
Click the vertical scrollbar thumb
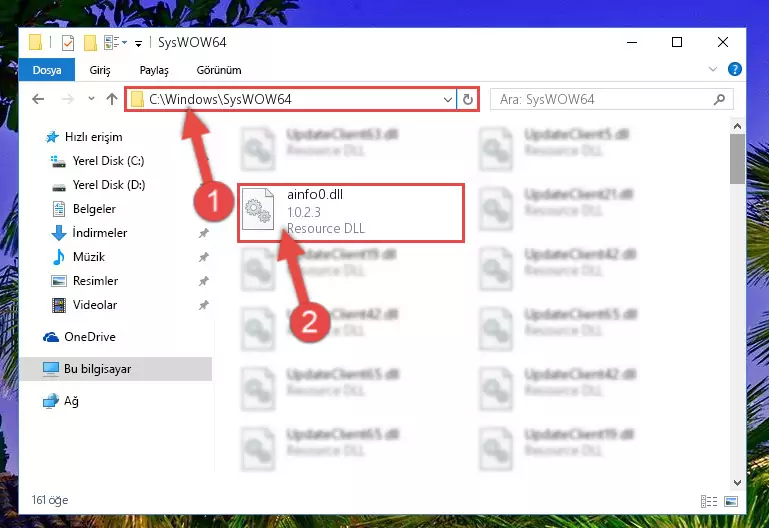[x=737, y=159]
